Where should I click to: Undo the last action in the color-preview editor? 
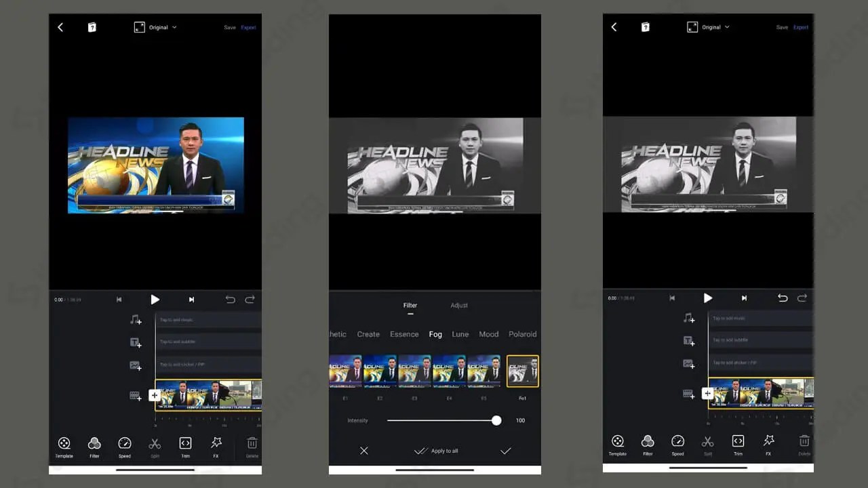click(x=231, y=300)
